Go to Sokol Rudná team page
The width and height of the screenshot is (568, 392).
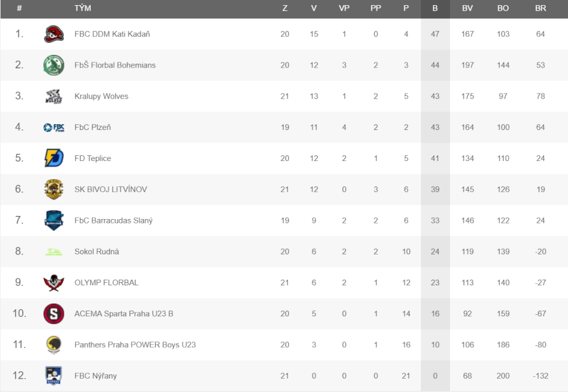tap(97, 252)
